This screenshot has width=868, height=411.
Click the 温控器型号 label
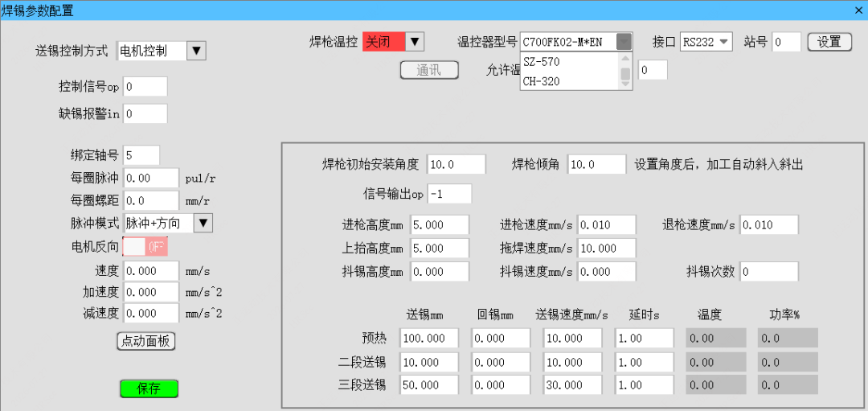click(487, 42)
